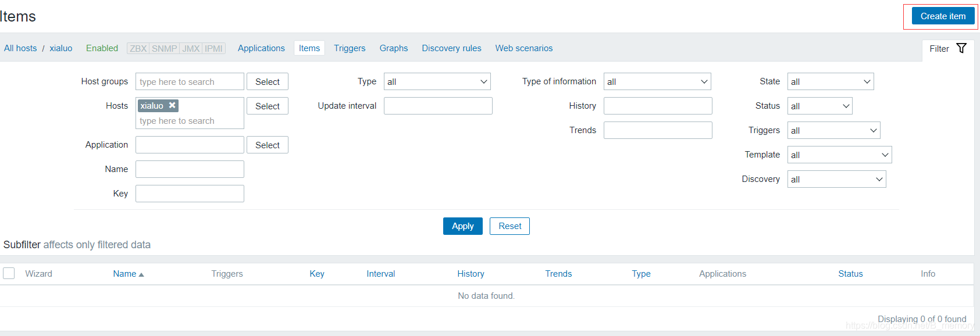Focus the Host groups search field
The width and height of the screenshot is (980, 336).
tap(190, 81)
